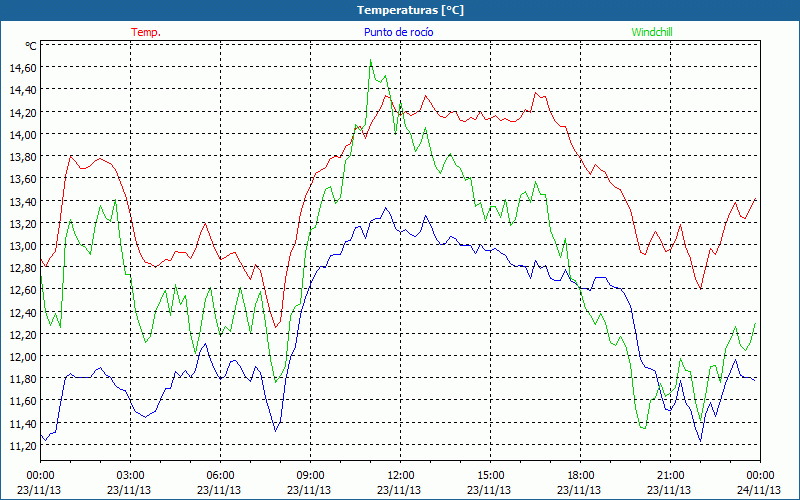Viewport: 800px width, 500px height.
Task: Click the 13,60 y-axis value
Action: click(x=22, y=179)
